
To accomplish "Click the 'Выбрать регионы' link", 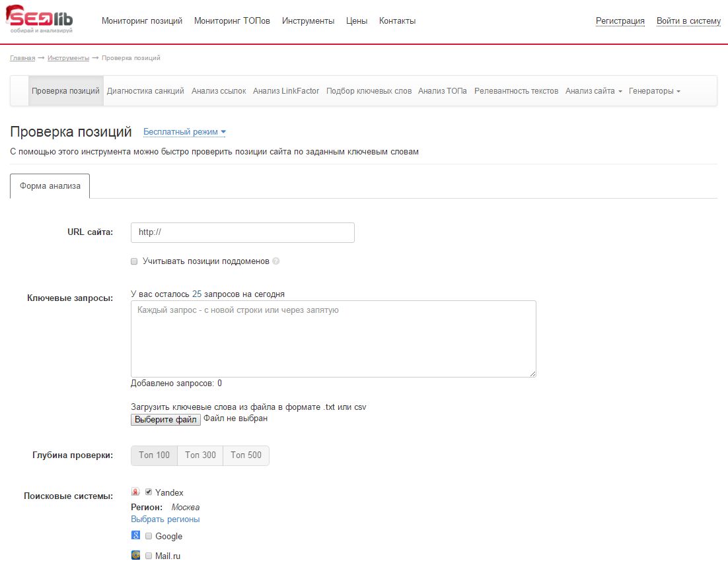I will [x=165, y=519].
